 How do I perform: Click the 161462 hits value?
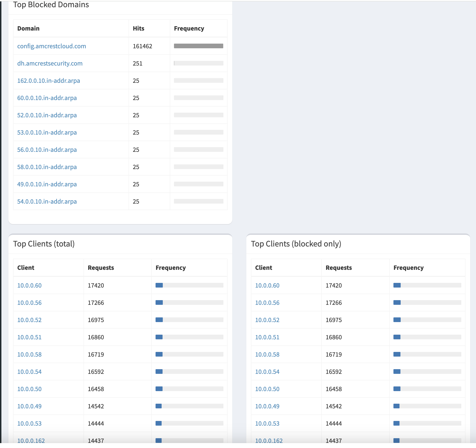(142, 46)
